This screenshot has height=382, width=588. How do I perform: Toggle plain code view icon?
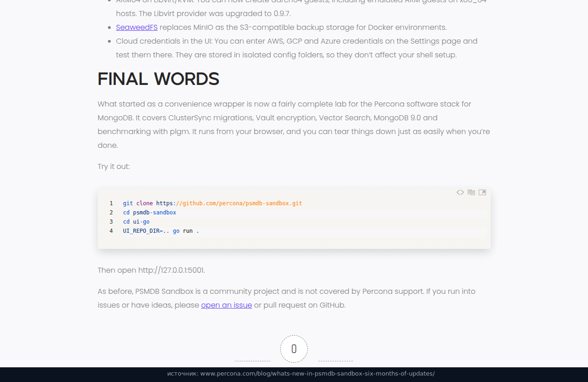pos(460,192)
